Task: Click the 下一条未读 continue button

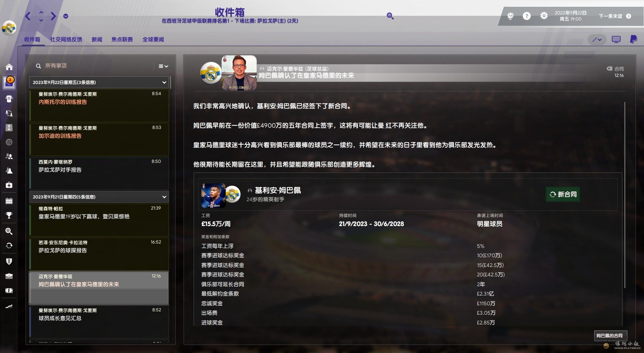Action: point(615,16)
